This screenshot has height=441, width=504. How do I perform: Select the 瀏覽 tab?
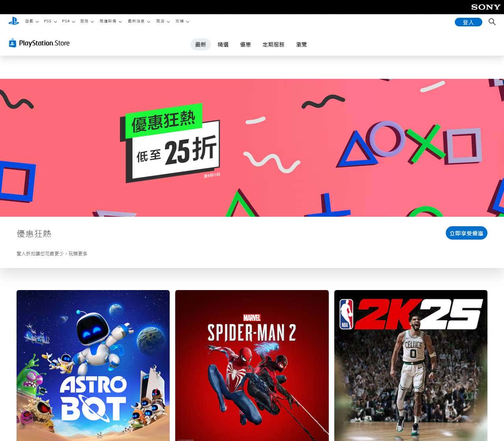302,45
